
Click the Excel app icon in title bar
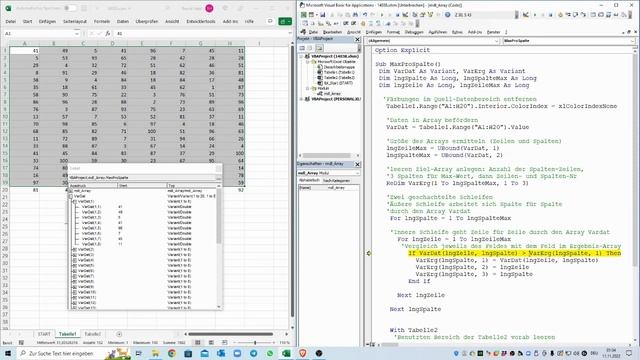coord(8,8)
